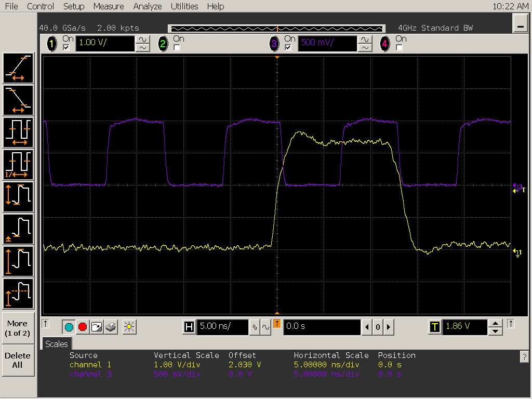532x399 pixels.
Task: Click the help question mark button
Action: tap(525, 357)
